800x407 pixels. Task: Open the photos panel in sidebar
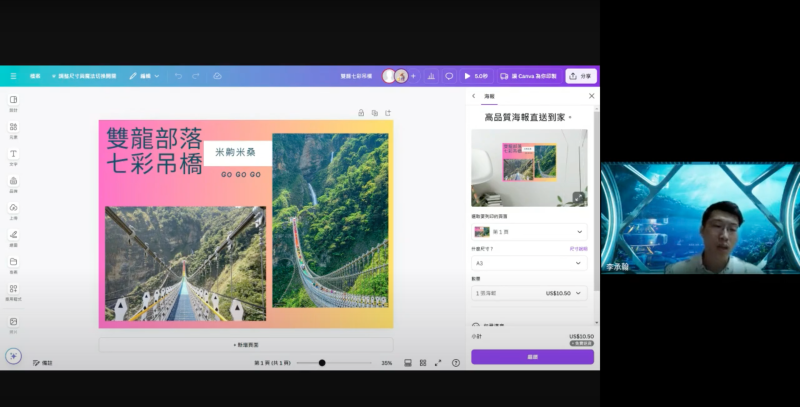13,324
